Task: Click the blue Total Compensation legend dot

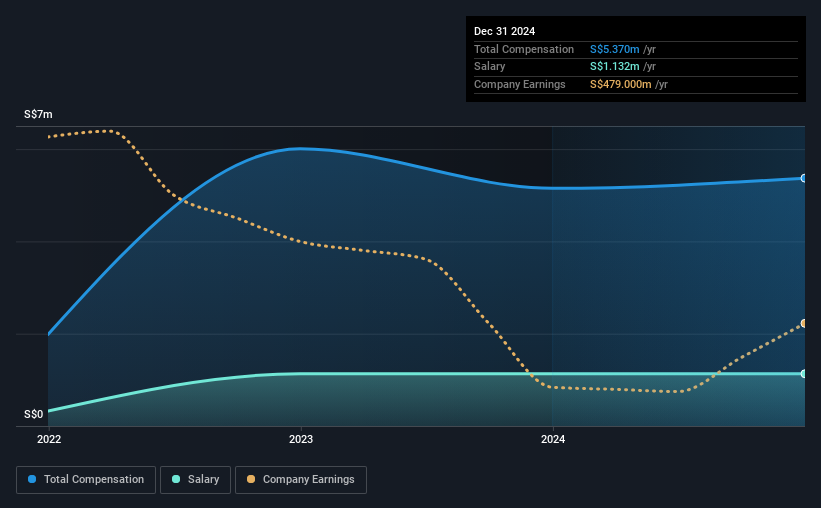Action: (32, 479)
